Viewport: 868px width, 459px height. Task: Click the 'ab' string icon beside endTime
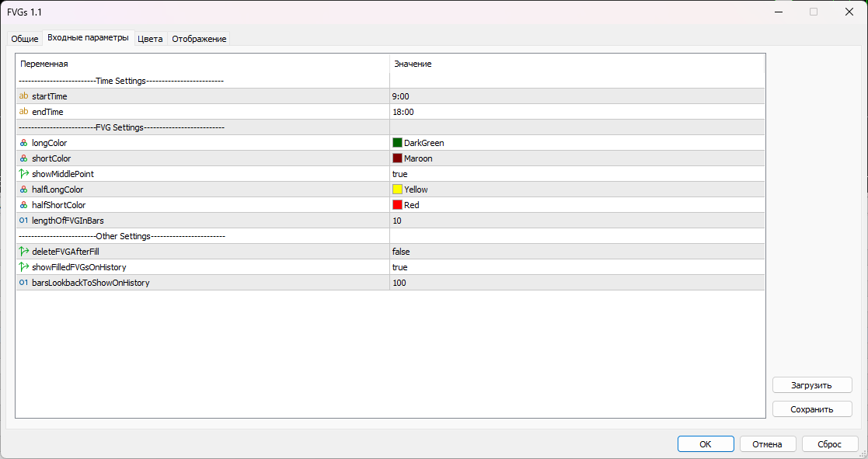coord(23,111)
